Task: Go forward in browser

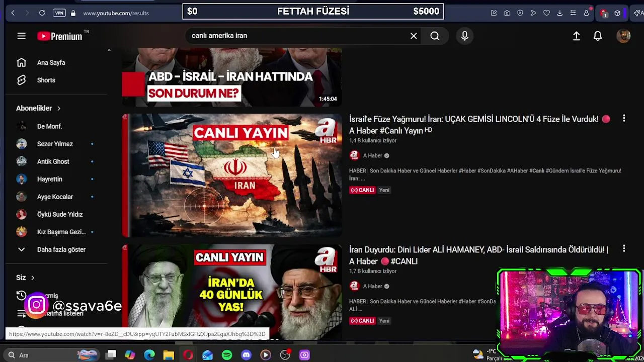Action: (x=27, y=13)
